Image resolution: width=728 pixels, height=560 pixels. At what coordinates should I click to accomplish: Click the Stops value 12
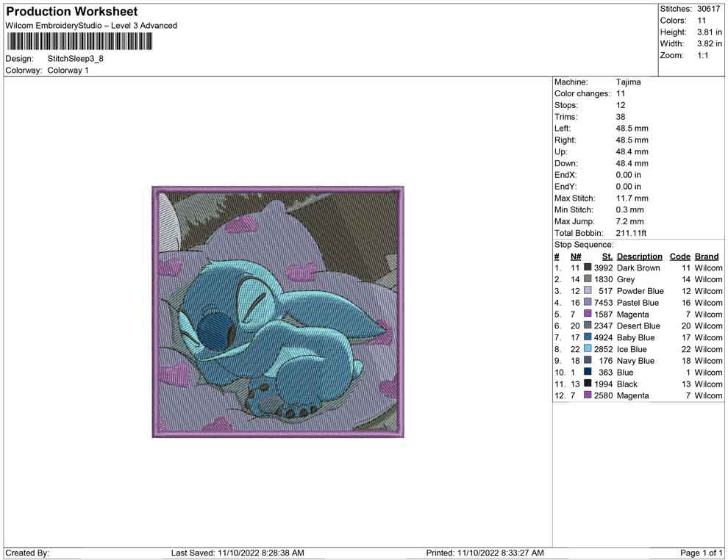pos(621,105)
